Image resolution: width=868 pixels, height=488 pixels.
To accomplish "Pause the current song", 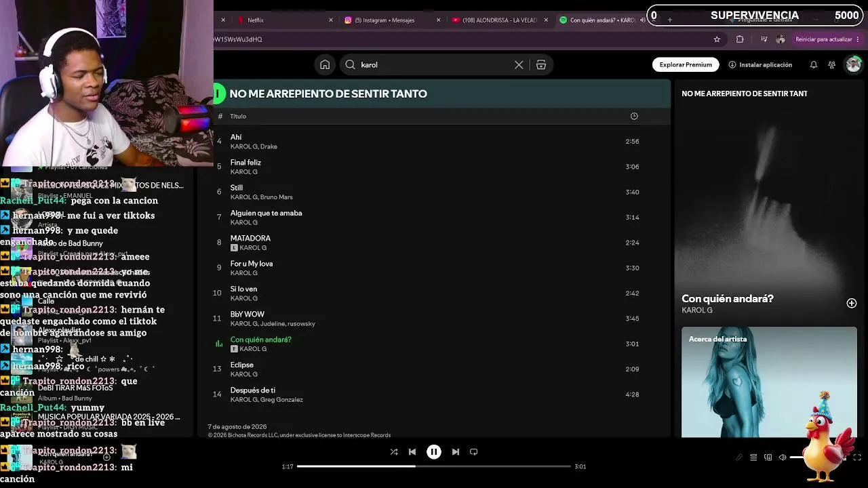I will coord(434,451).
